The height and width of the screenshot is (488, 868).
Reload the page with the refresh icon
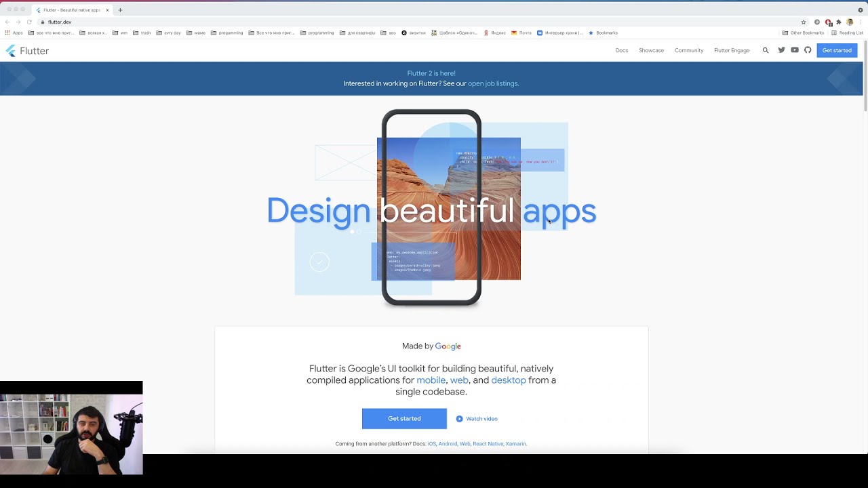pyautogui.click(x=29, y=22)
